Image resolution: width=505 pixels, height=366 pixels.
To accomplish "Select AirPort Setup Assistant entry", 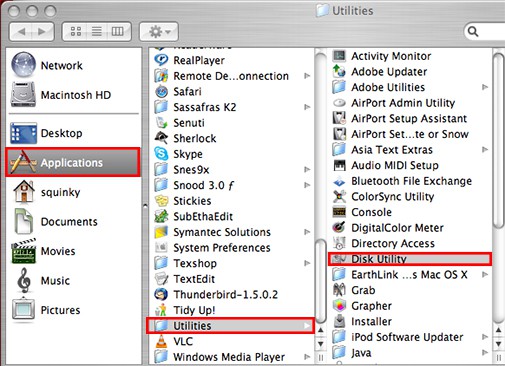I will tap(410, 118).
